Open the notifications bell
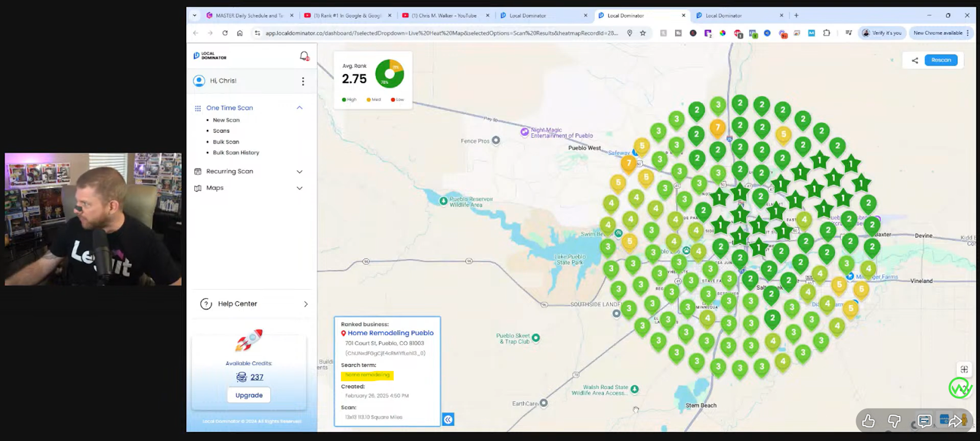980x441 pixels. click(x=304, y=56)
